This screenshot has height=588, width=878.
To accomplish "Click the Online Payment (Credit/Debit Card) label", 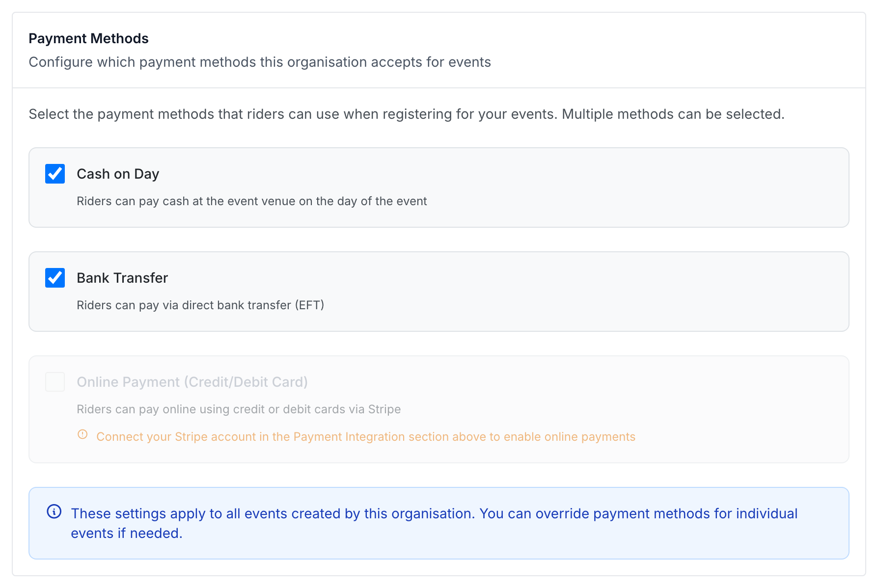I will [192, 382].
